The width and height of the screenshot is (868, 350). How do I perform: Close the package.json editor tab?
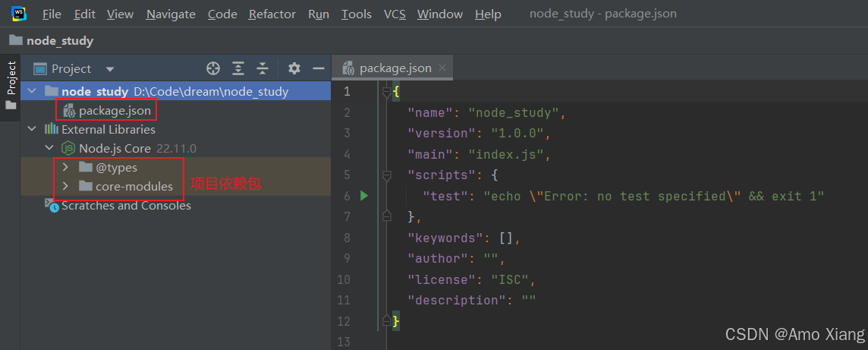coord(442,68)
